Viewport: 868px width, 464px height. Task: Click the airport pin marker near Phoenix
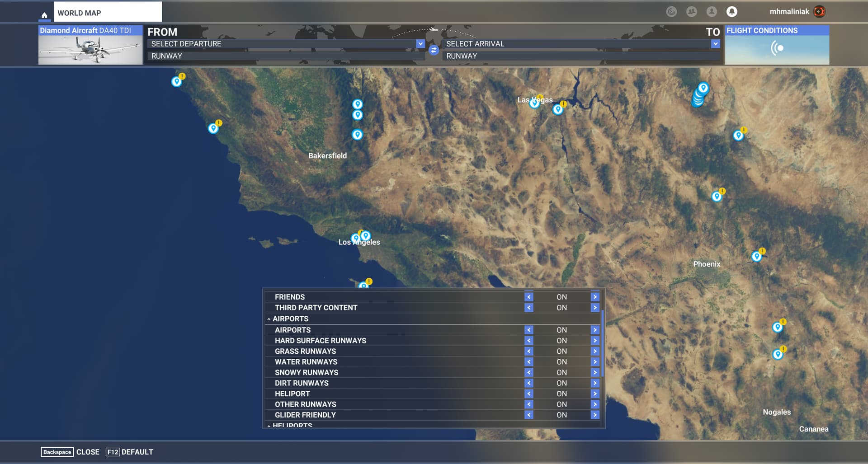click(756, 257)
